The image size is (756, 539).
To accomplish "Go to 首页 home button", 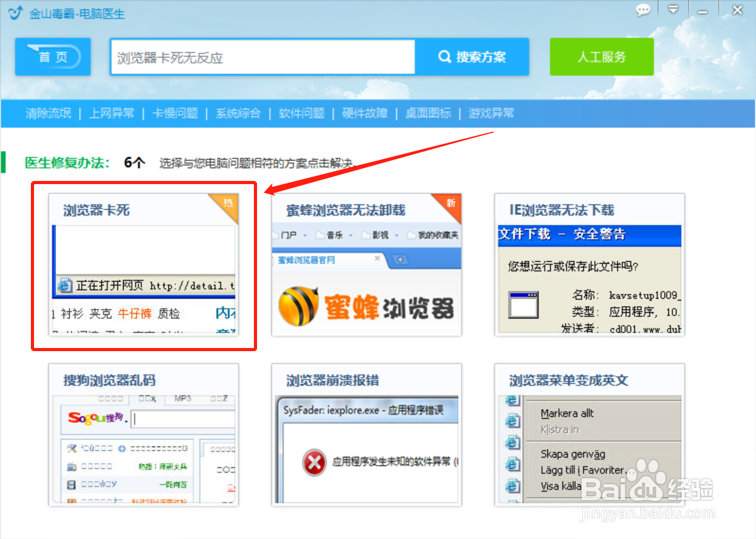I will tap(53, 57).
